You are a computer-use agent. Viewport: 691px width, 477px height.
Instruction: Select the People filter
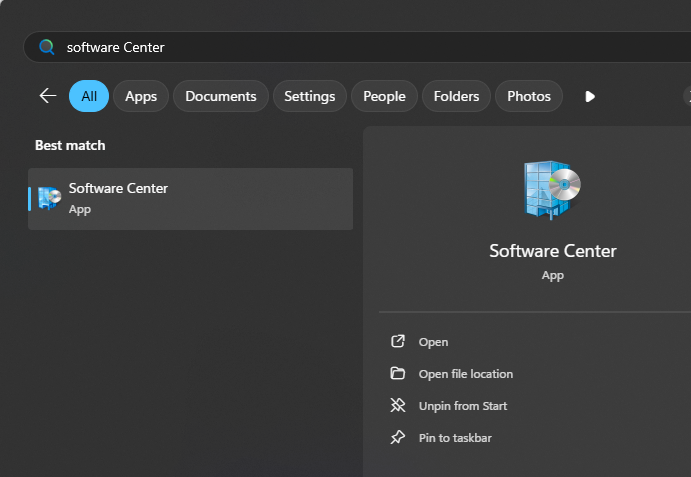click(x=384, y=96)
